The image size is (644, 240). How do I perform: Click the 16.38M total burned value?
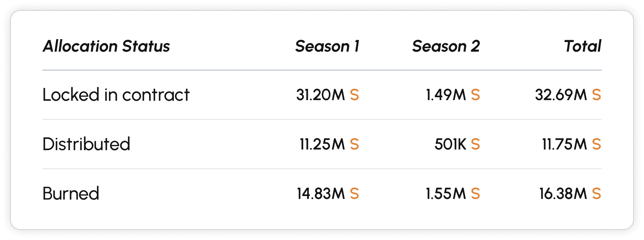pos(563,194)
